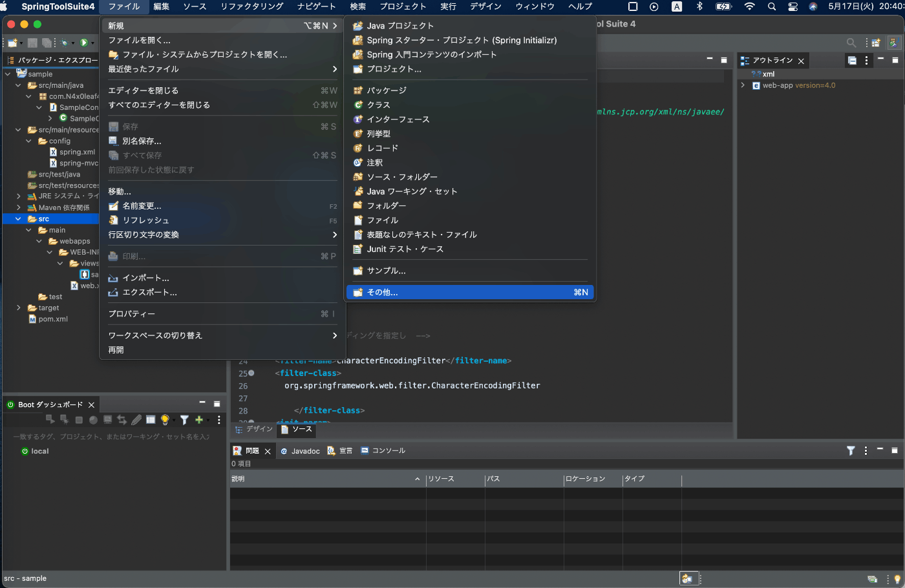Click the stop square icon in Boot dashboard

click(79, 420)
